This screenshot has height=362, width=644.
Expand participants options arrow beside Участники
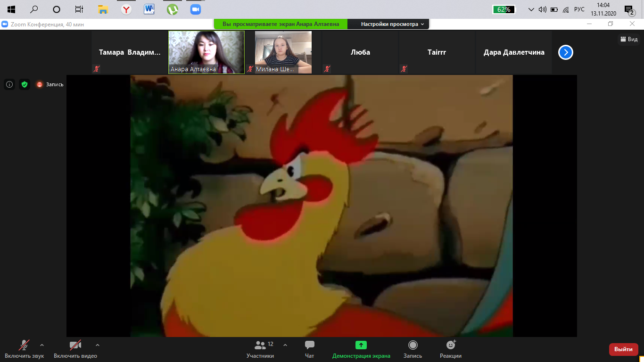(x=285, y=345)
